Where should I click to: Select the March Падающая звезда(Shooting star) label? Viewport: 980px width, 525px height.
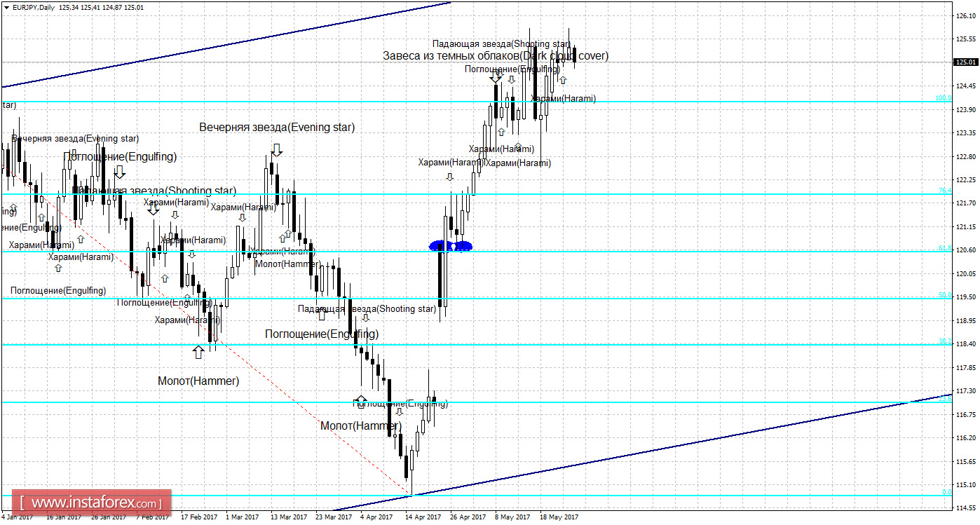tap(367, 308)
